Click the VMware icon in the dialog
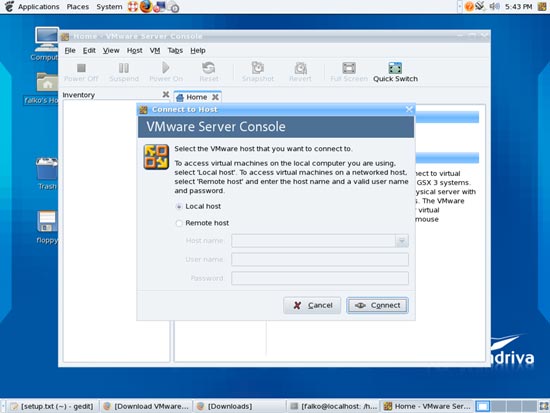This screenshot has height=413, width=550. (156, 157)
